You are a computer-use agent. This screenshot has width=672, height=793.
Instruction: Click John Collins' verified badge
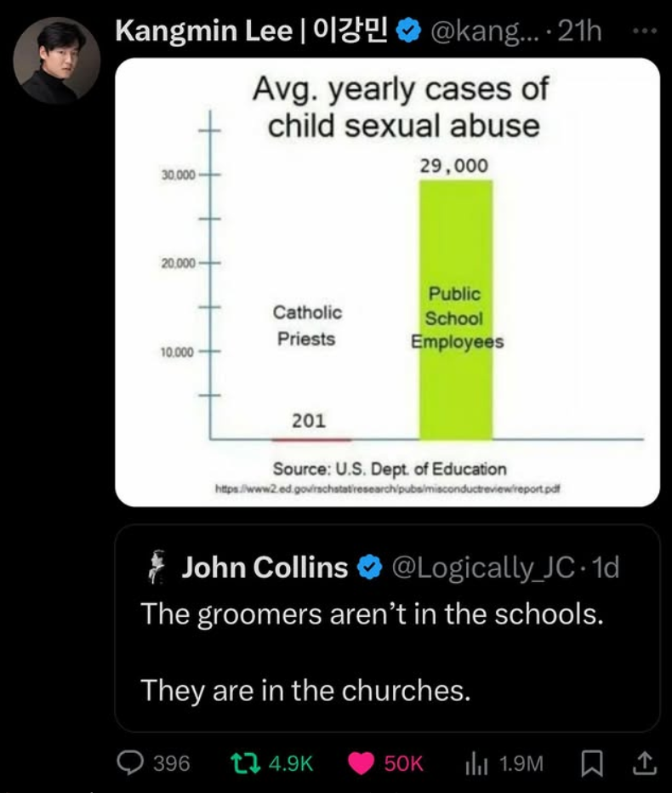(370, 567)
